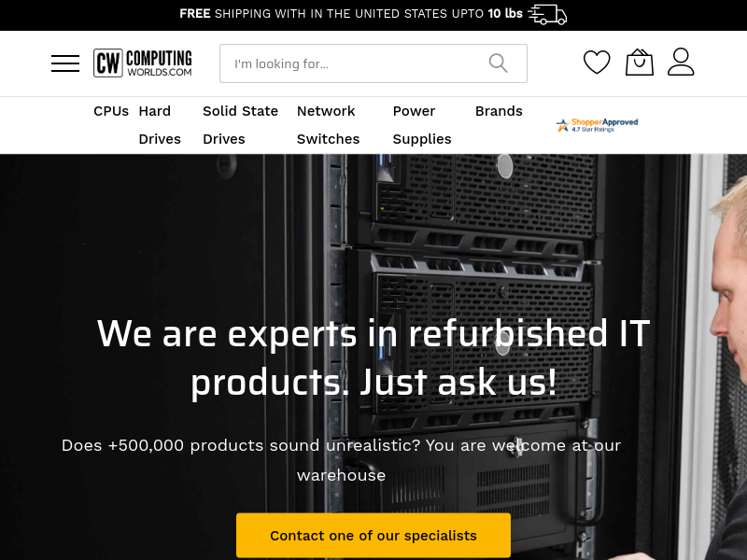Click the shipping truck icon in banner

pyautogui.click(x=547, y=14)
